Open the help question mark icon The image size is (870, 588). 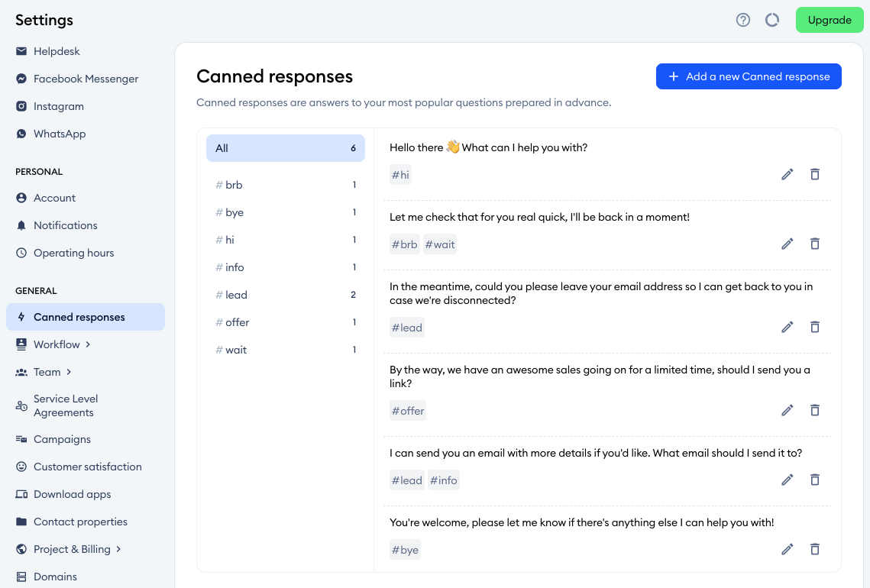click(x=742, y=20)
